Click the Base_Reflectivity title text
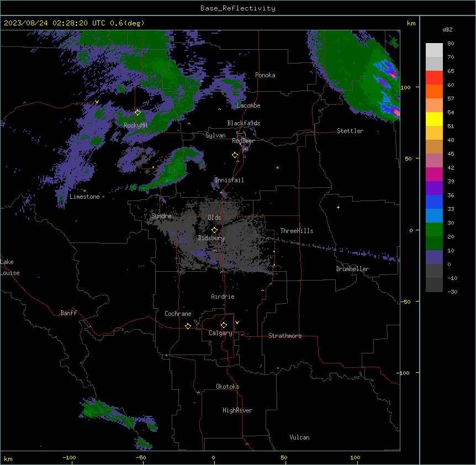 (x=238, y=8)
